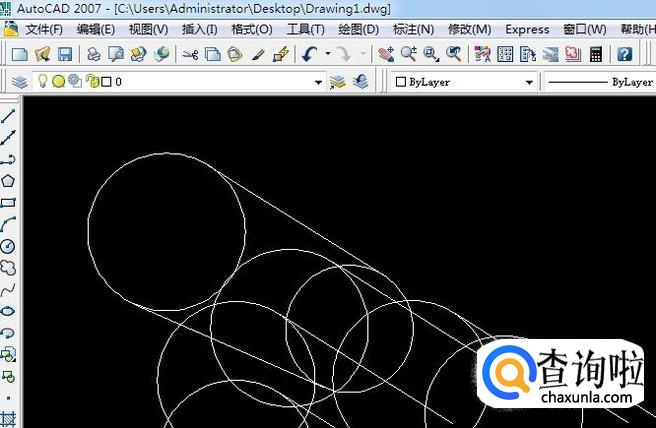Open DesignCenter icon
This screenshot has width=656, height=428.
point(505,54)
